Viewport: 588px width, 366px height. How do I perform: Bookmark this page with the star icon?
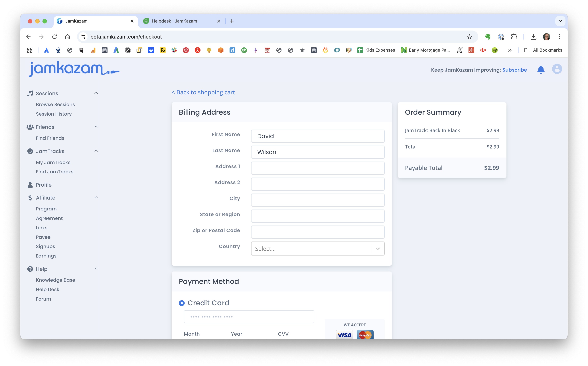[469, 37]
